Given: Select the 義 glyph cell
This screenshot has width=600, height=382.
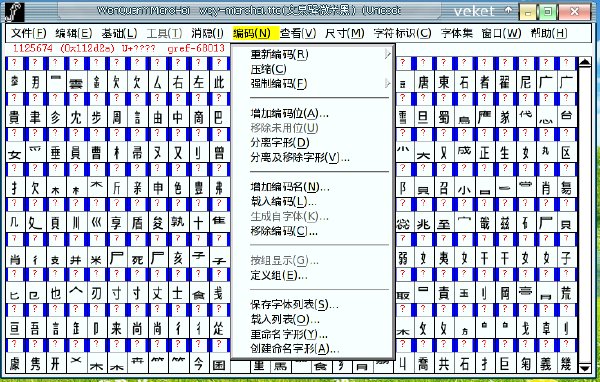Looking at the screenshot, I should pos(546,364).
